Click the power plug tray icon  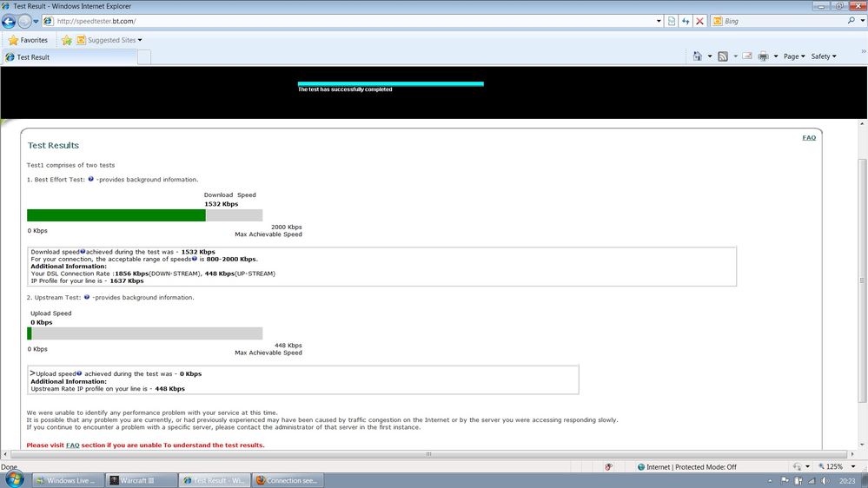798,481
